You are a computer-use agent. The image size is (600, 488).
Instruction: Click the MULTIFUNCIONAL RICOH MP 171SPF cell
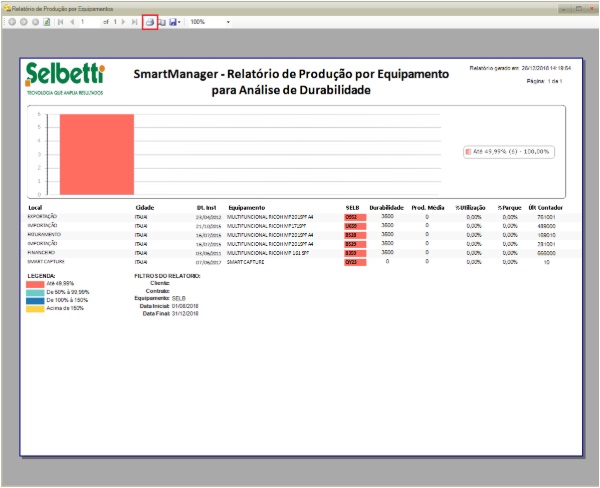(x=267, y=226)
